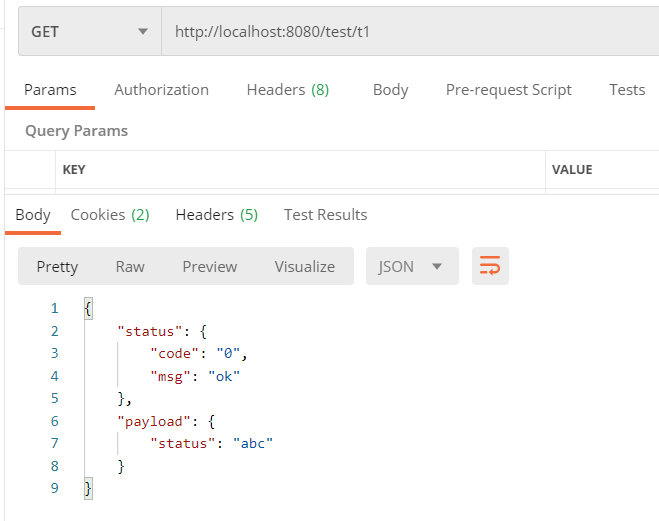Click the "0" value on line 3
The width and height of the screenshot is (659, 521).
pos(228,354)
